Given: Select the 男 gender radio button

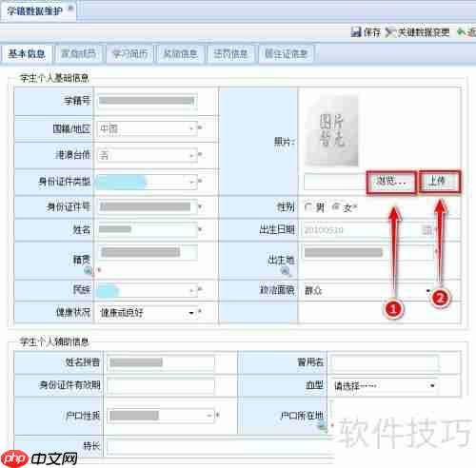Looking at the screenshot, I should [307, 207].
